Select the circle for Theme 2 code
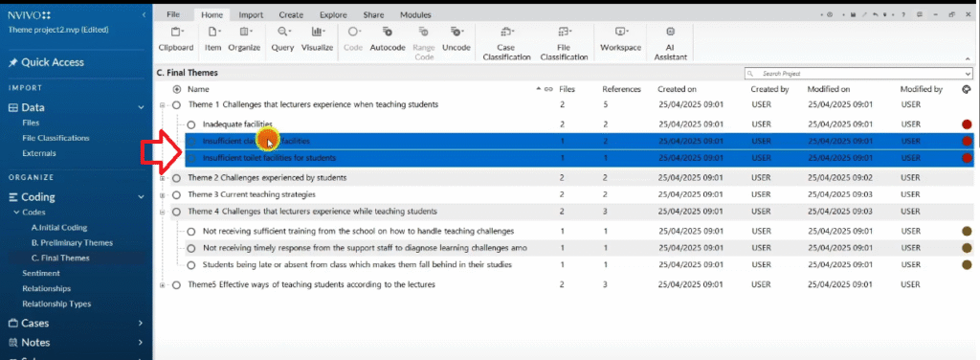The height and width of the screenshot is (360, 980). (x=176, y=178)
